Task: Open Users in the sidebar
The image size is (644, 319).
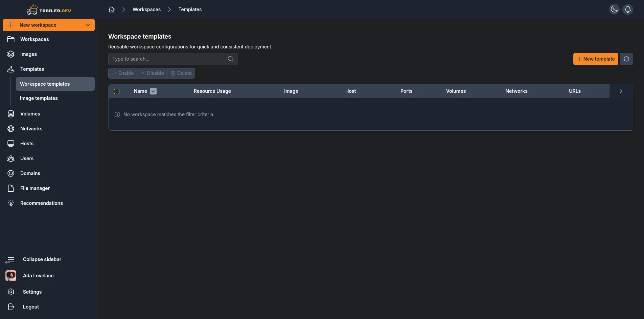Action: [x=49, y=158]
